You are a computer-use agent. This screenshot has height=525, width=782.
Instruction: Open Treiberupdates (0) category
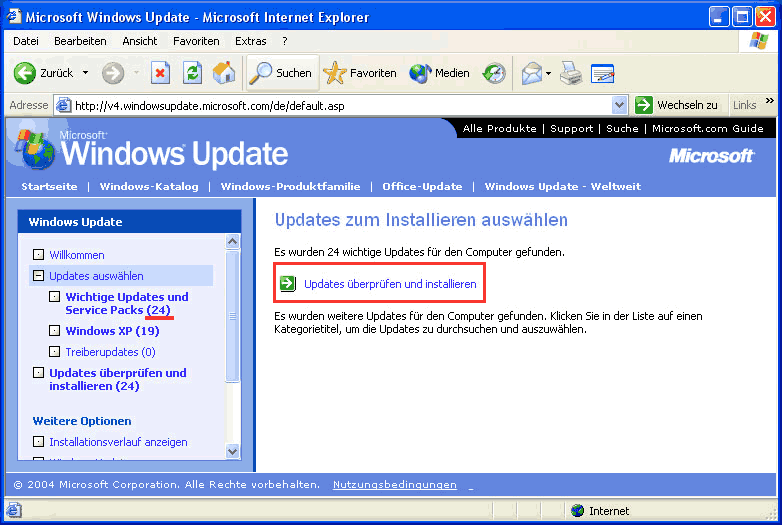110,352
